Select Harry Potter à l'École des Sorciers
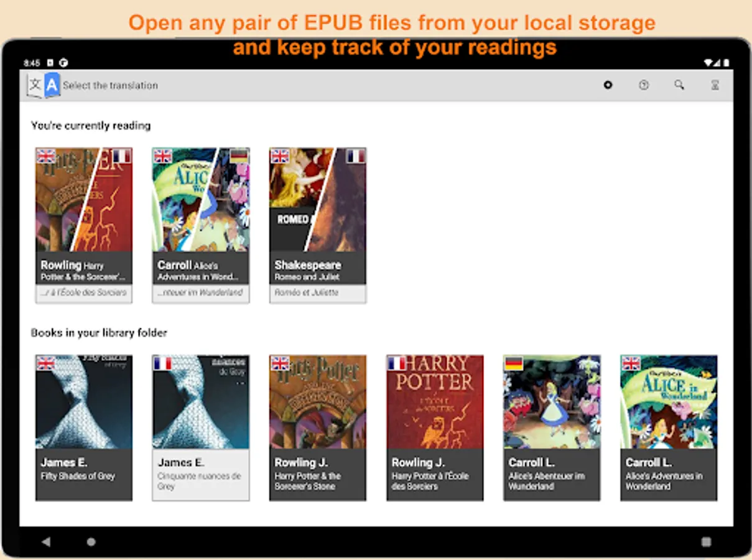Image resolution: width=752 pixels, height=560 pixels. click(435, 428)
